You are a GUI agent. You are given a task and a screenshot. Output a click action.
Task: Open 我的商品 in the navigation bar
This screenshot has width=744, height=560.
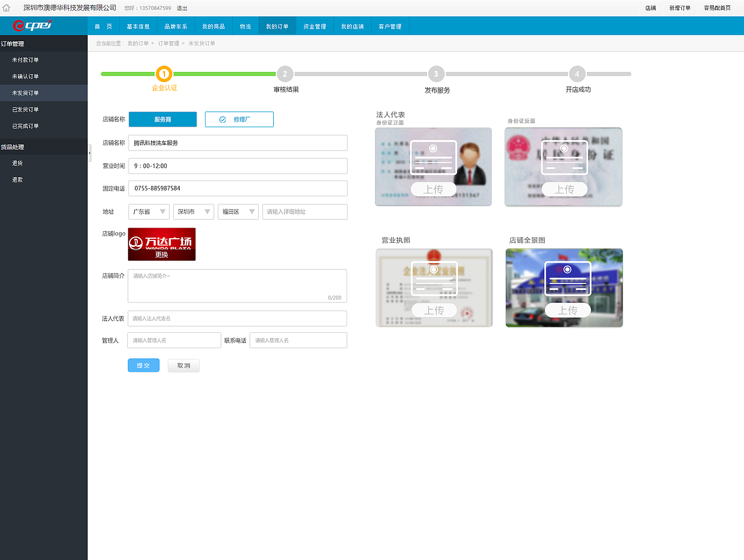(213, 26)
